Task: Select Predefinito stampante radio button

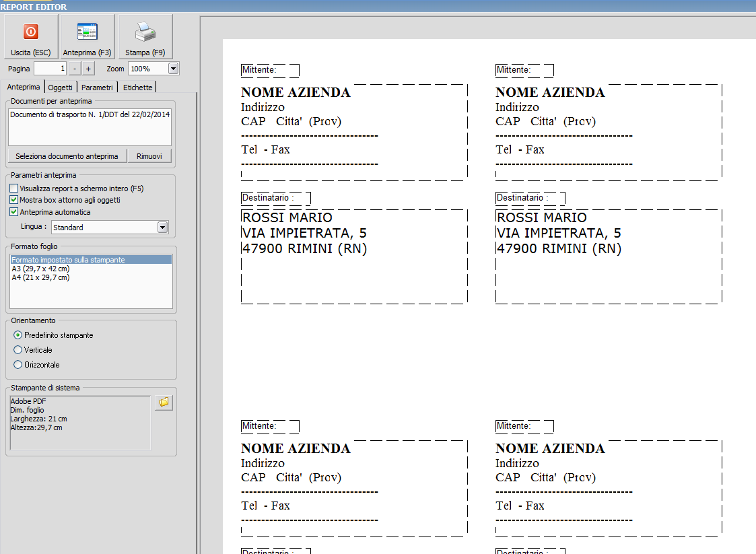Action: point(18,335)
